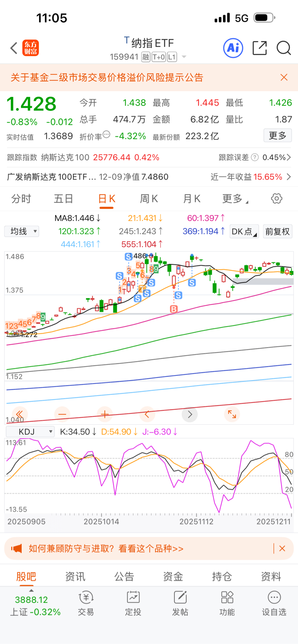Tap the K:34.50 KDJ value

pos(78,432)
